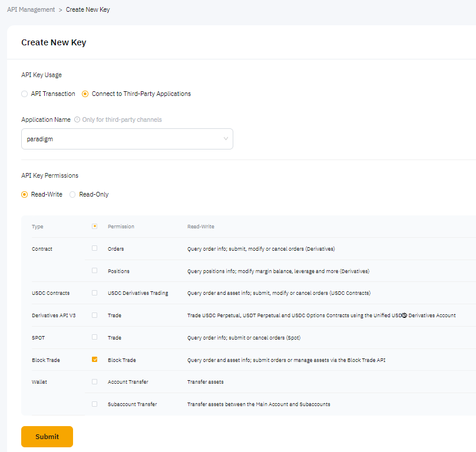Enable the Account Transfer checkbox
The width and height of the screenshot is (476, 452).
point(94,381)
